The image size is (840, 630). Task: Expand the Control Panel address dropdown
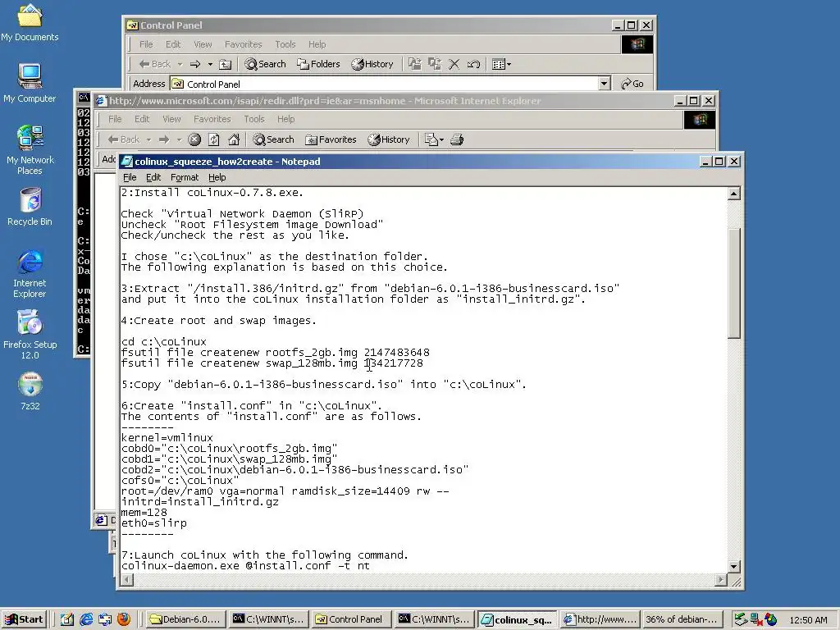(x=605, y=84)
